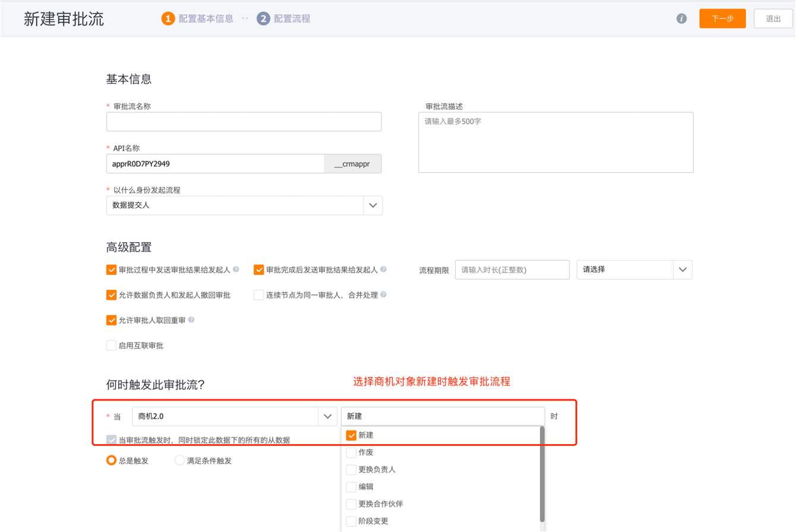Focus the 审批流名称 input field

click(x=244, y=122)
